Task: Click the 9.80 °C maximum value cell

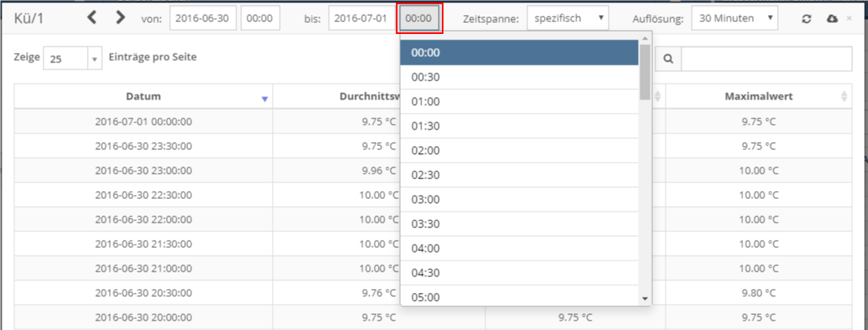Action: click(x=759, y=292)
